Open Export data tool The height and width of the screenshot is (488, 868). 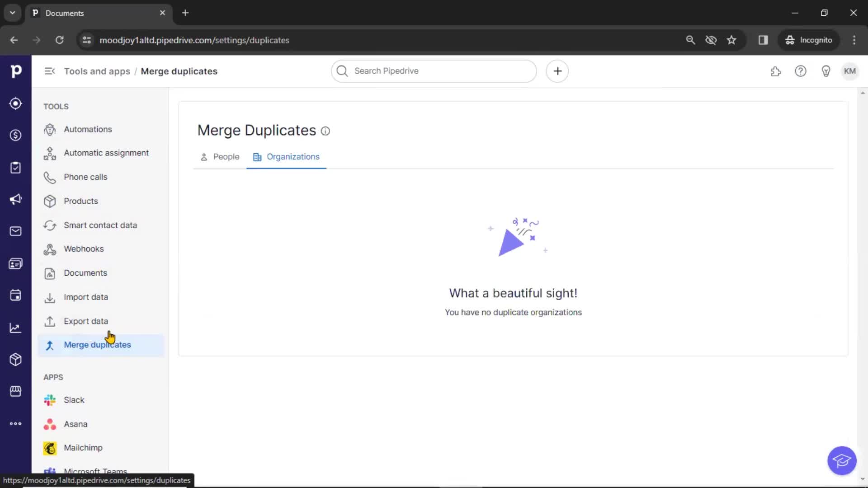tap(86, 320)
